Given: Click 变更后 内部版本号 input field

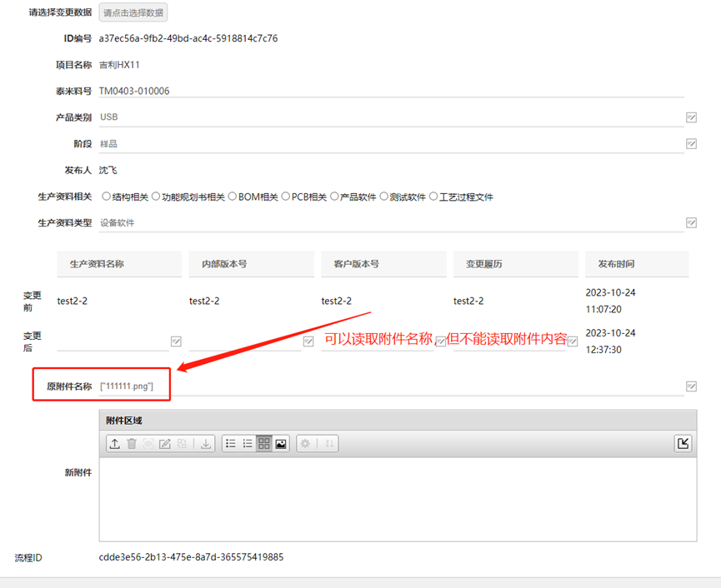Looking at the screenshot, I should click(245, 341).
